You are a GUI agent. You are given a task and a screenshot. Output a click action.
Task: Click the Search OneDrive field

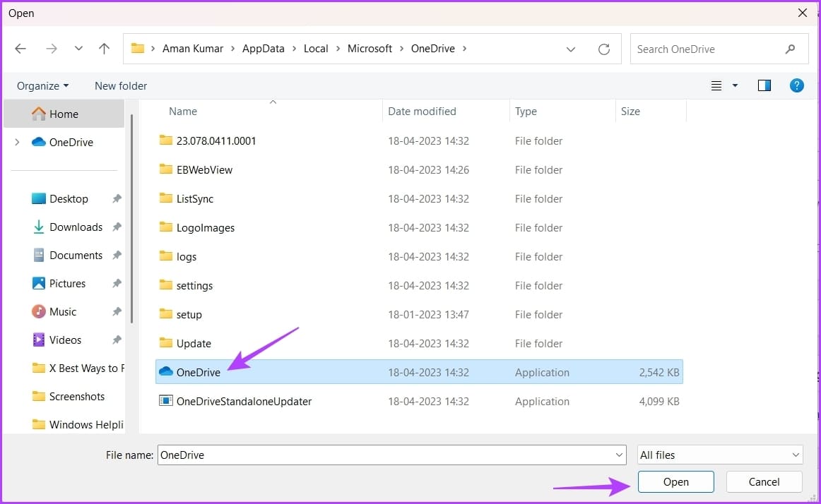pyautogui.click(x=719, y=49)
